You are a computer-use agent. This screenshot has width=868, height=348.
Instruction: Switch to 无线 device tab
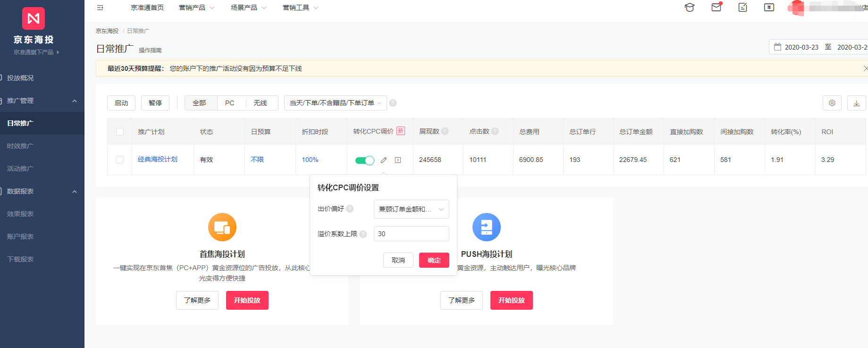(260, 103)
